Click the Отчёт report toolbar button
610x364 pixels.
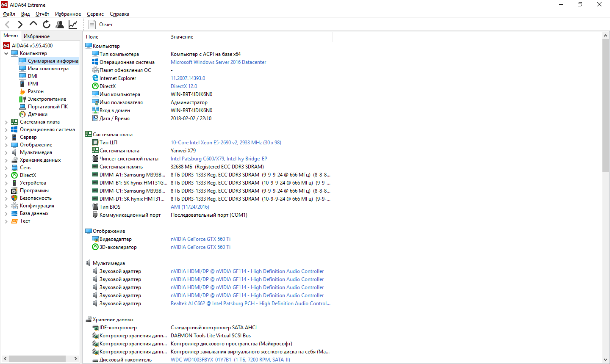click(101, 25)
